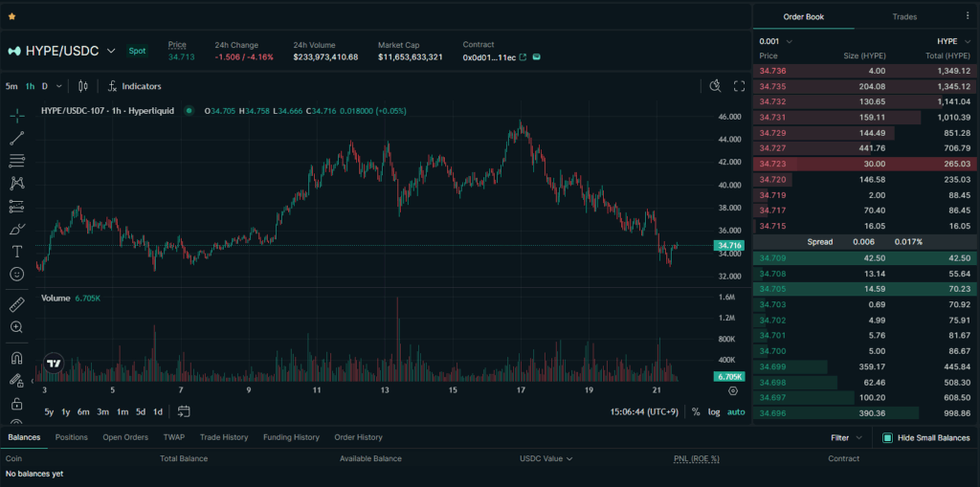Viewport: 980px width, 487px height.
Task: Toggle percent scale mode
Action: 696,412
